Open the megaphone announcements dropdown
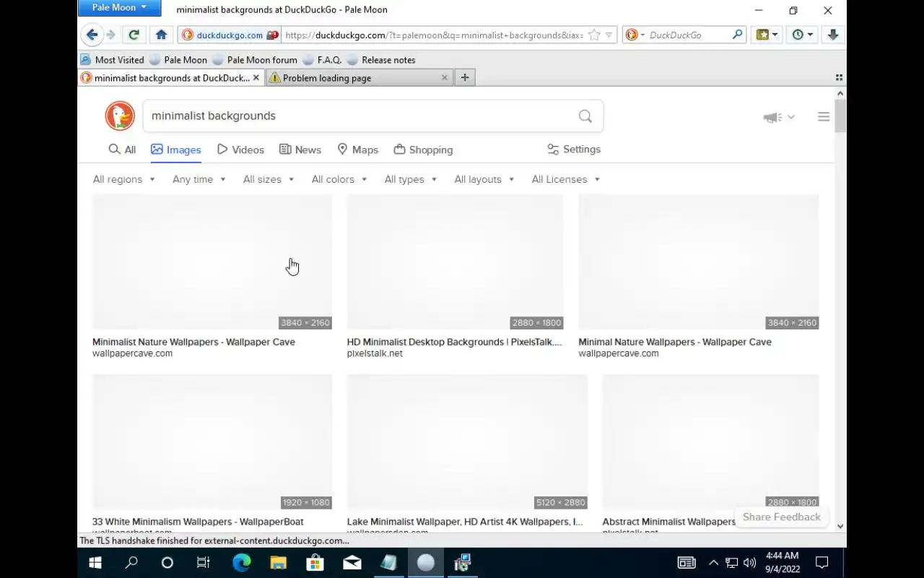This screenshot has height=578, width=924. coord(779,117)
